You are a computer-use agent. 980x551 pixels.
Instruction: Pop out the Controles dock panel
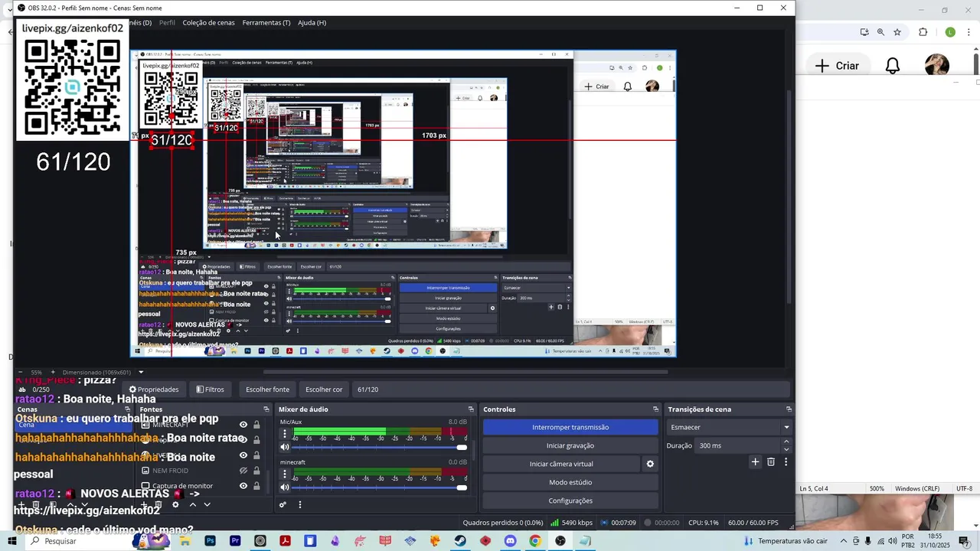click(655, 409)
